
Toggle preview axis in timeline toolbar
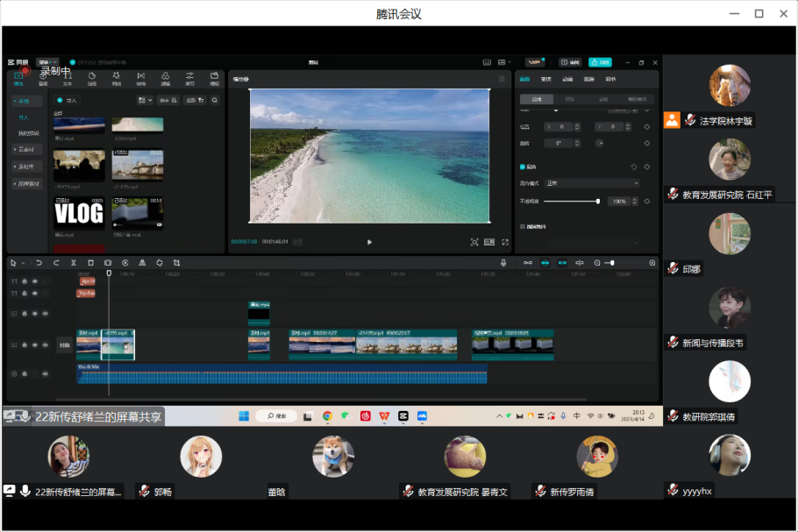tap(579, 263)
